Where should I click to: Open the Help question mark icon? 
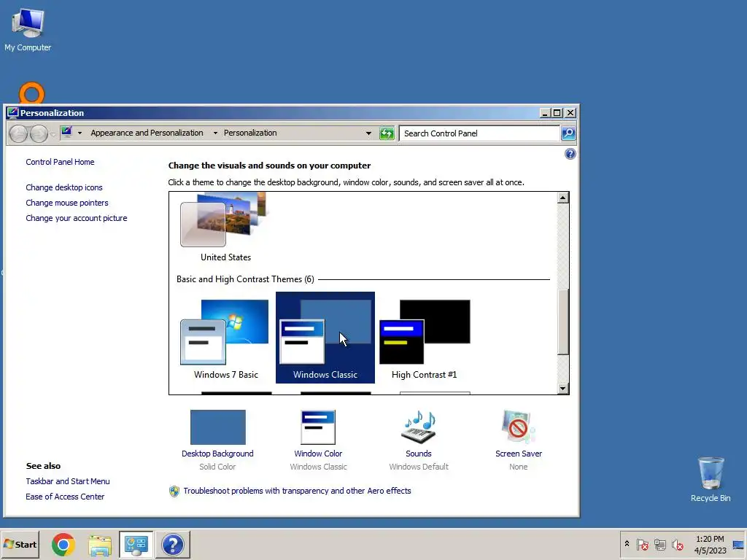[570, 154]
